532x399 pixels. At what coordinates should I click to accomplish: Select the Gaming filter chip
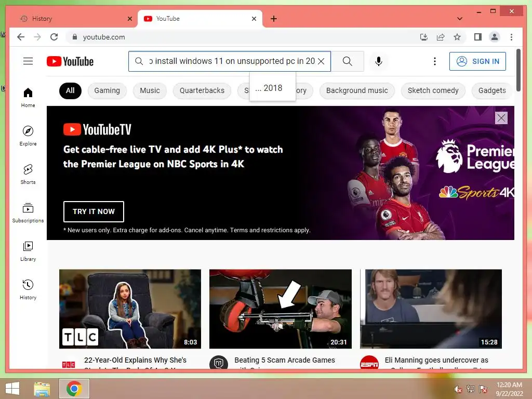coord(107,90)
